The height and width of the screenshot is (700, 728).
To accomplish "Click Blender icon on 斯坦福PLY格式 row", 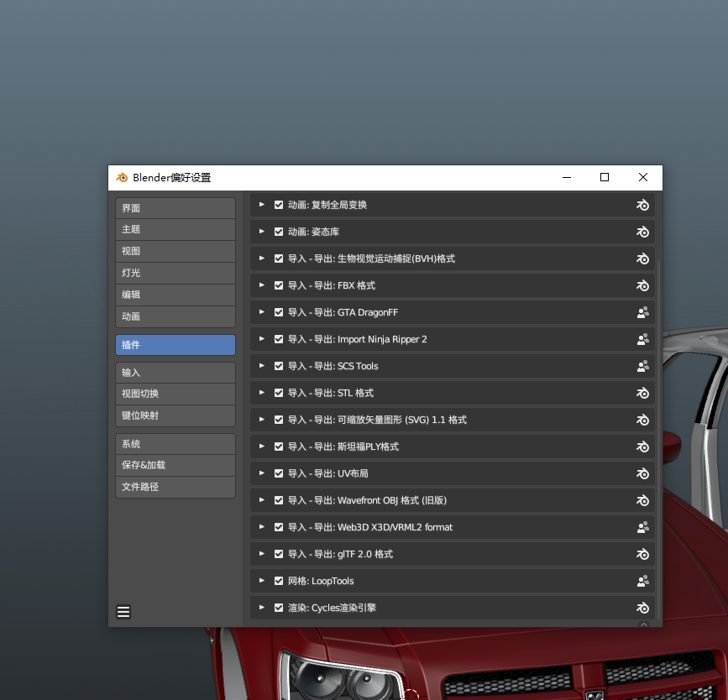I will 642,447.
